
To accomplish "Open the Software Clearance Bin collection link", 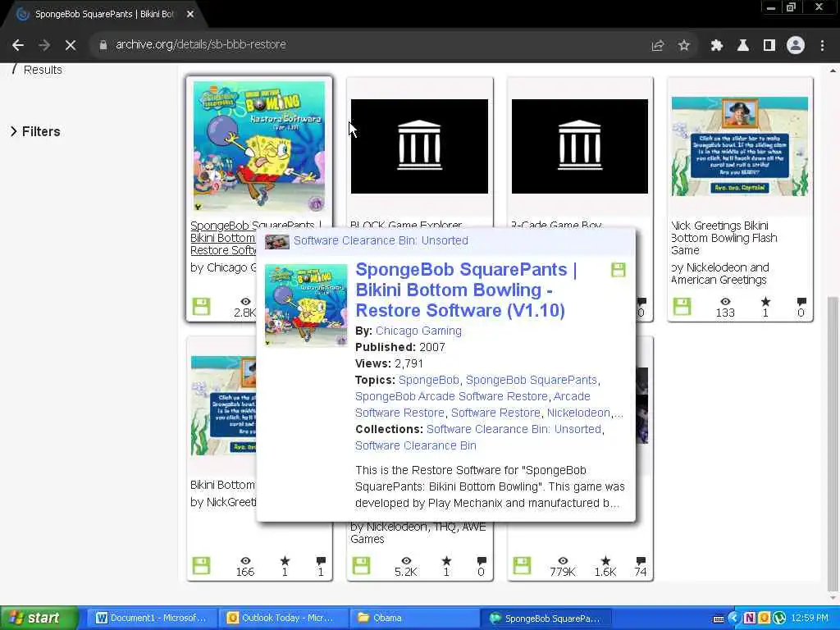I will [416, 445].
